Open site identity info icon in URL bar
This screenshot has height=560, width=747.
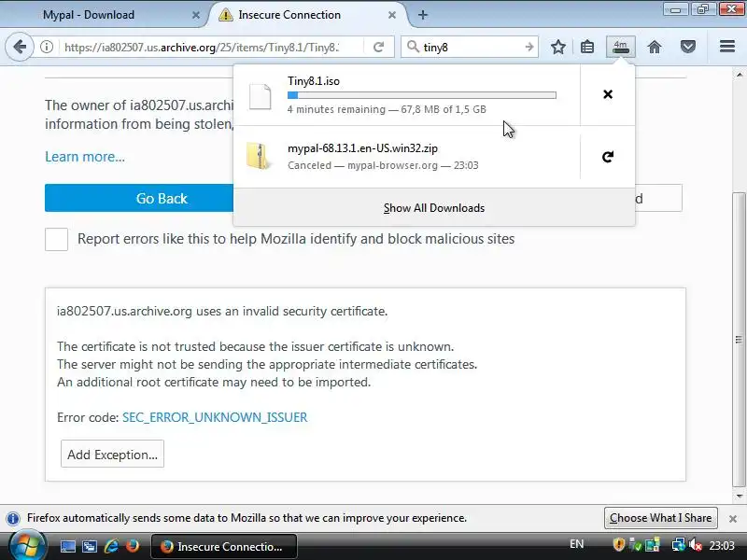(46, 47)
